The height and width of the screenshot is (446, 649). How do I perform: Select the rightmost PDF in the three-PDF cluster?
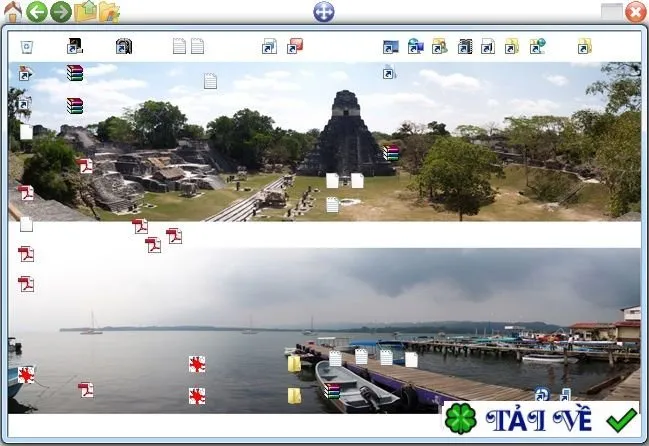[x=174, y=236]
